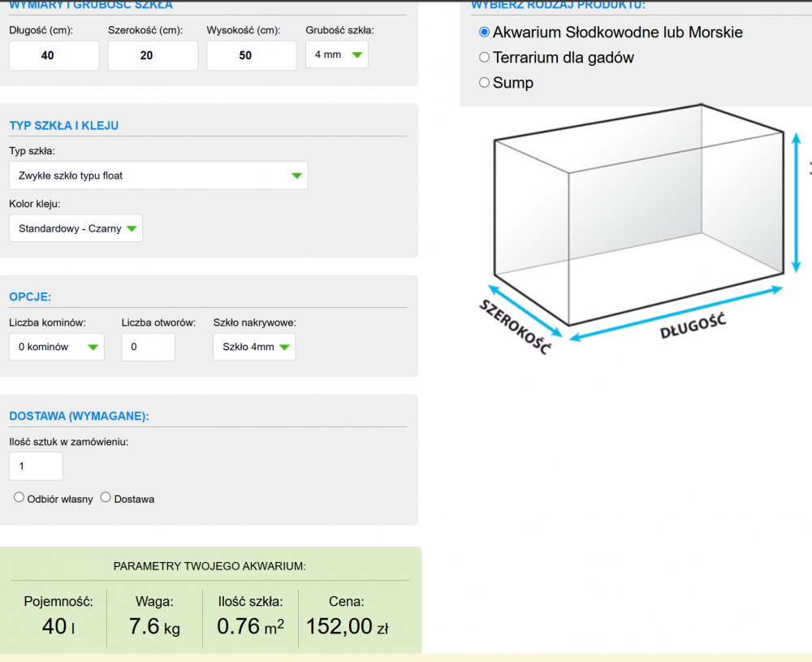Focus the Wysokość (cm) input field
The image size is (812, 662).
pos(251,55)
